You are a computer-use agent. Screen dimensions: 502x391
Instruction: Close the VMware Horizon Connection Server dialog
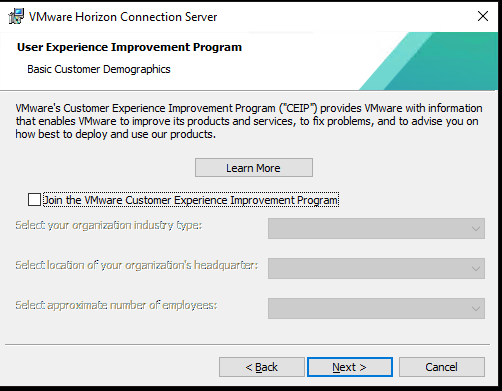[x=483, y=16]
